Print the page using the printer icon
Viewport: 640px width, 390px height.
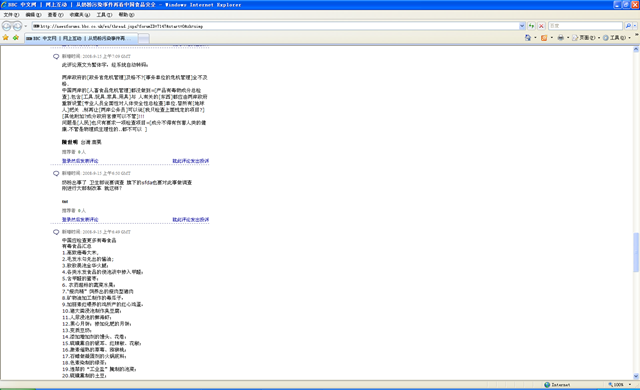click(560, 38)
